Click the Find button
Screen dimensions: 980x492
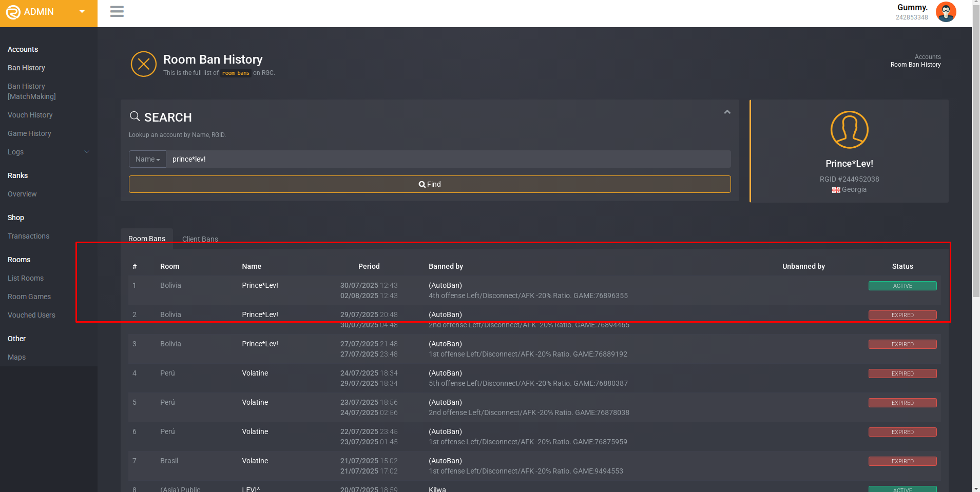coord(430,184)
